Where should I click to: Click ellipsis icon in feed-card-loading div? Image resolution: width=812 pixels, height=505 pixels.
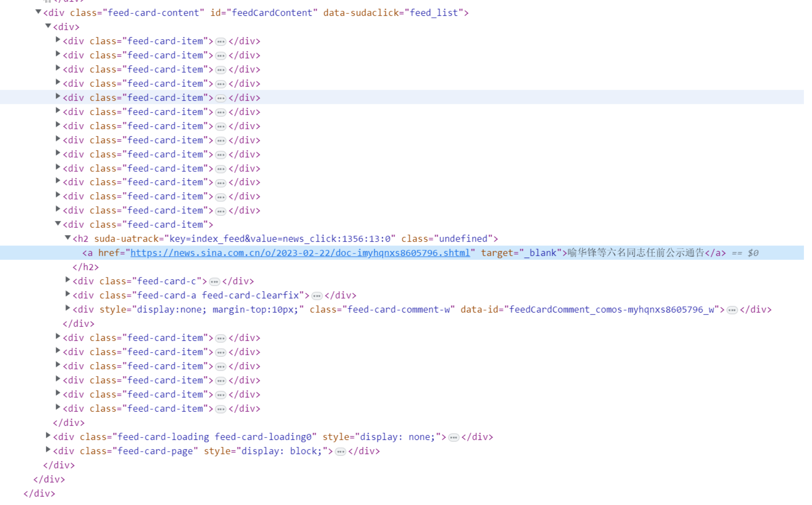coord(454,437)
